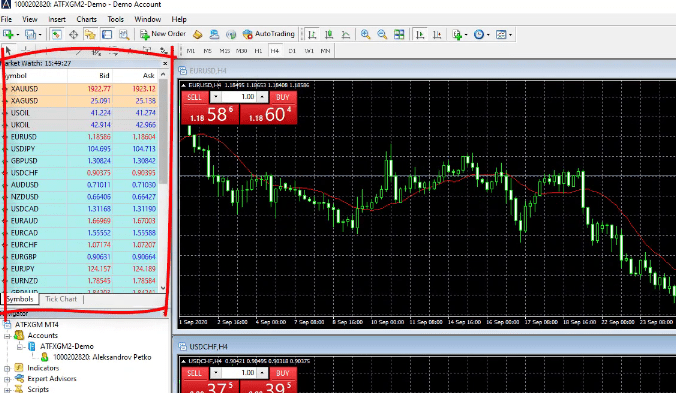Expand the Indicators tree node
Image resolution: width=676 pixels, height=393 pixels.
(x=7, y=368)
